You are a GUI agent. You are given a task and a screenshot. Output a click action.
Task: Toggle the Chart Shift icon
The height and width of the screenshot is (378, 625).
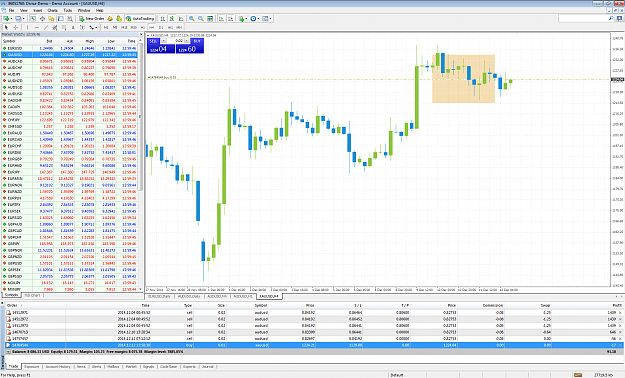[x=230, y=18]
